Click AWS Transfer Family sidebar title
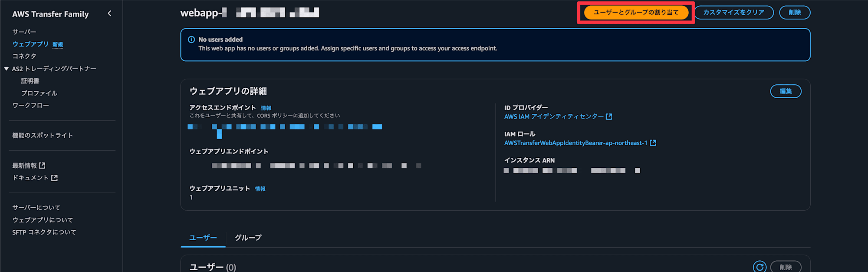868x272 pixels. [x=50, y=14]
